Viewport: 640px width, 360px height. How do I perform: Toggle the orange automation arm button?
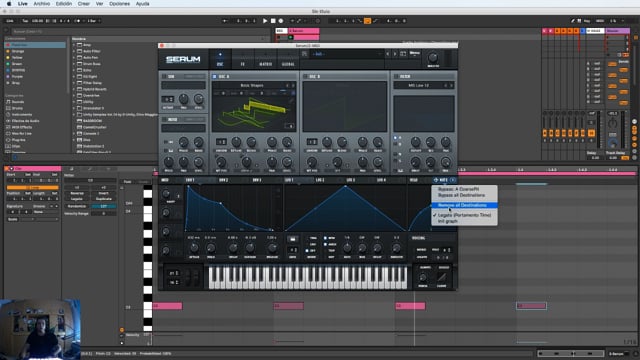tap(367, 21)
